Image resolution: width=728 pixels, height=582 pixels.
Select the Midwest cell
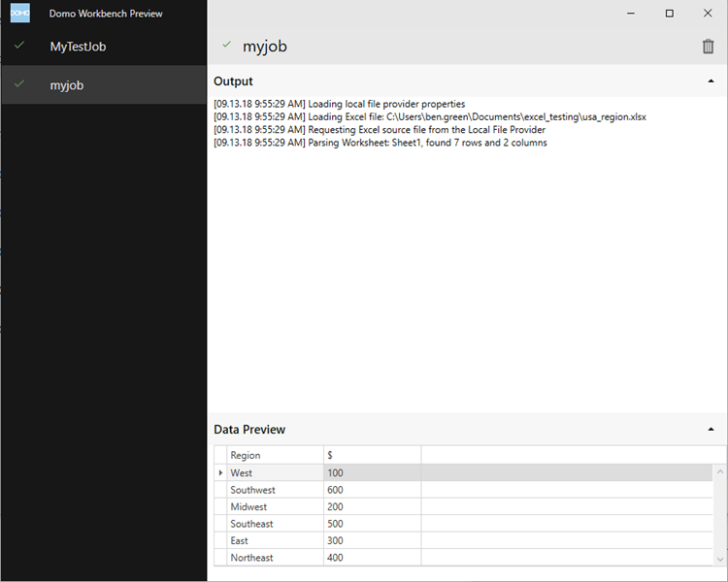click(x=275, y=506)
